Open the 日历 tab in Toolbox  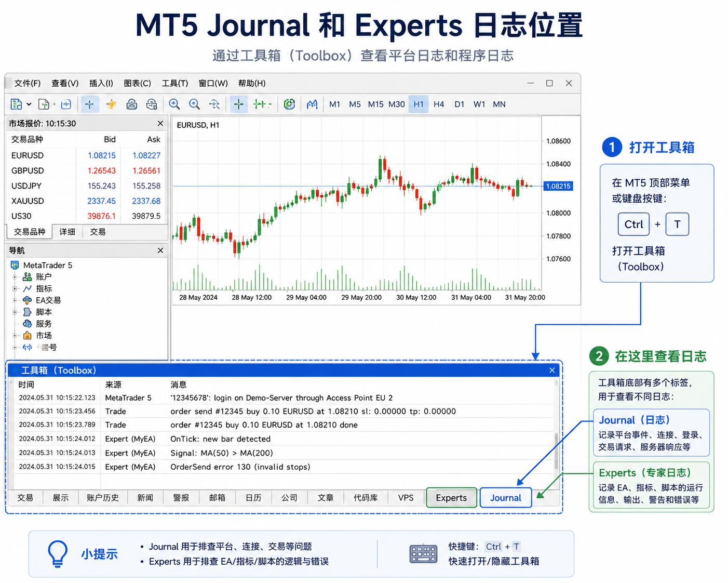coord(253,498)
